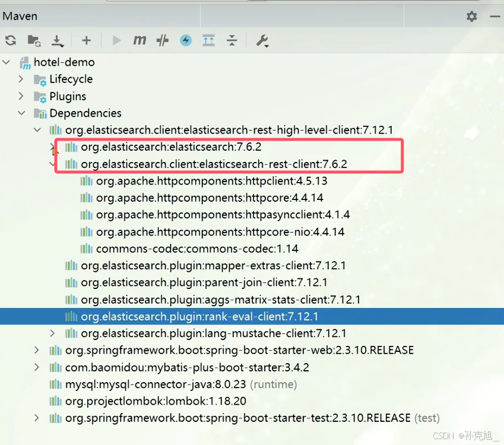The height and width of the screenshot is (445, 504).
Task: Toggle offline mode lightning icon
Action: pyautogui.click(x=186, y=40)
